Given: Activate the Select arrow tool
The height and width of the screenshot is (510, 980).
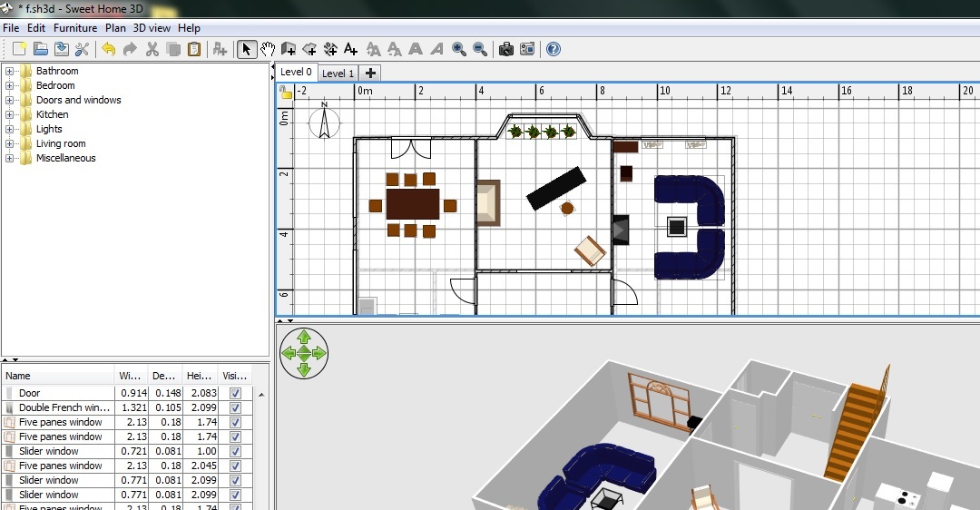Looking at the screenshot, I should [x=246, y=49].
